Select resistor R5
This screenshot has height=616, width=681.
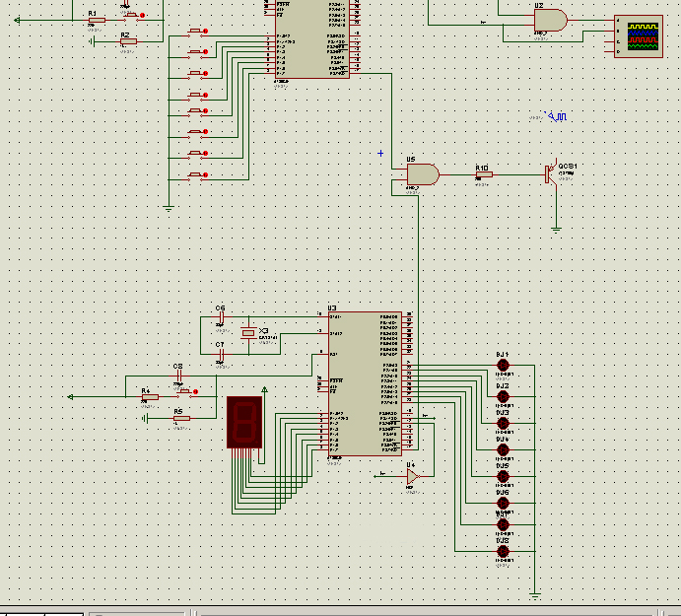click(181, 418)
